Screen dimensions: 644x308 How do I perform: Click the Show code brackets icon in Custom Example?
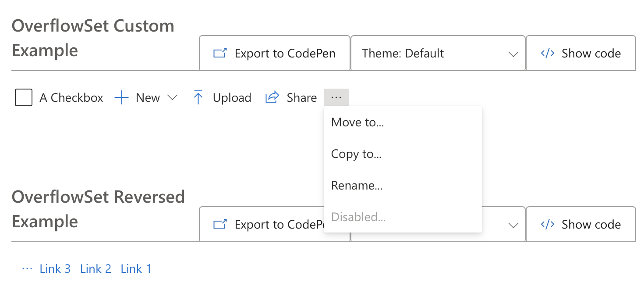(x=548, y=54)
